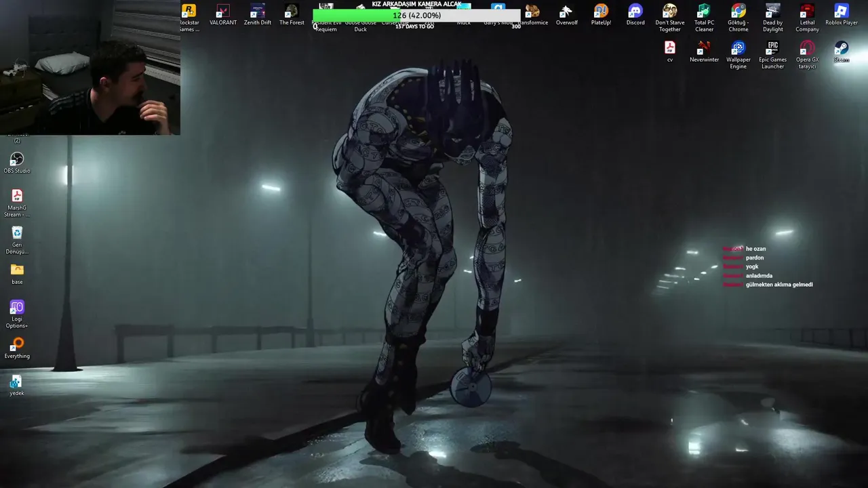This screenshot has width=868, height=488.
Task: Open the Zenith Drift shortcut
Action: click(x=258, y=15)
